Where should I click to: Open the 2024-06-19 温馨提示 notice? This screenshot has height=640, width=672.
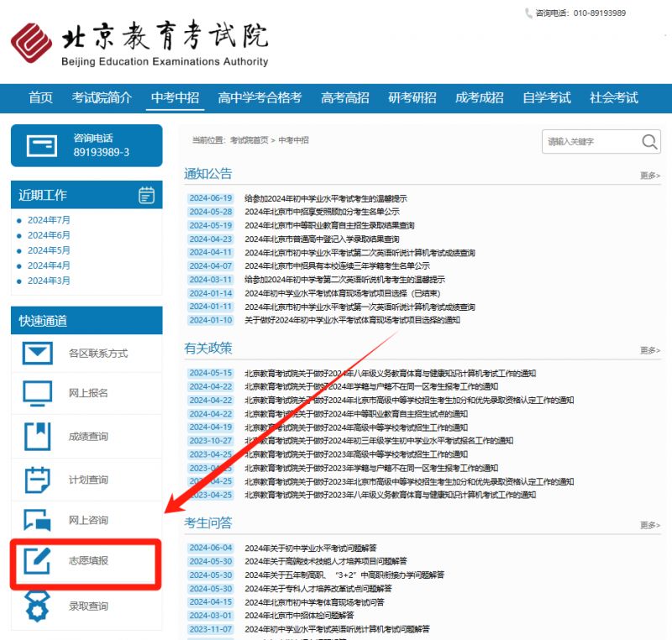click(326, 198)
